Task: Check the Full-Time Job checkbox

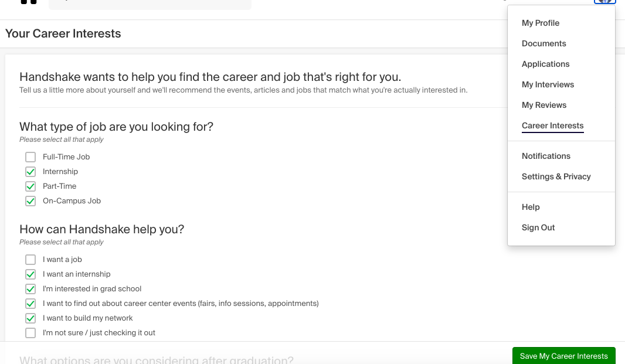Action: (x=30, y=157)
